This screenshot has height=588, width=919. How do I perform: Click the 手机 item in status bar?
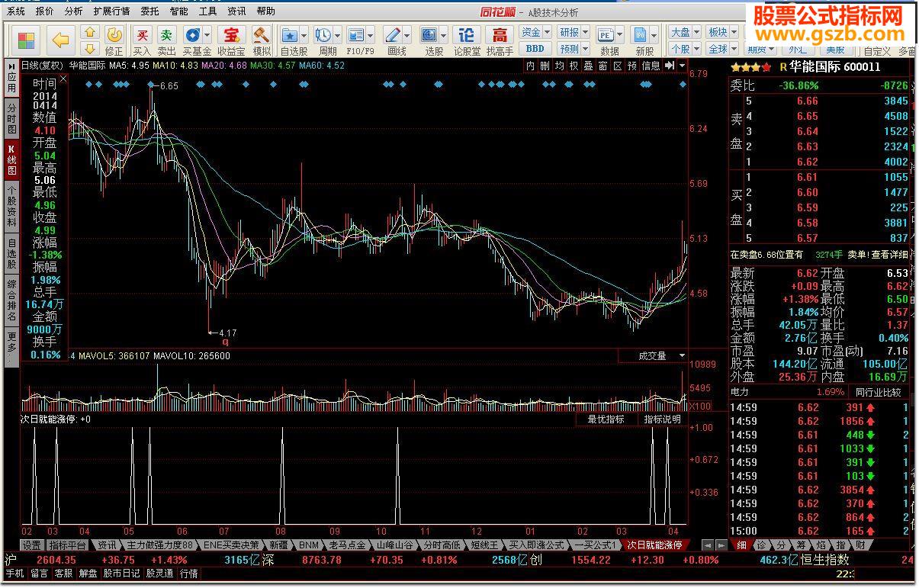tap(14, 573)
